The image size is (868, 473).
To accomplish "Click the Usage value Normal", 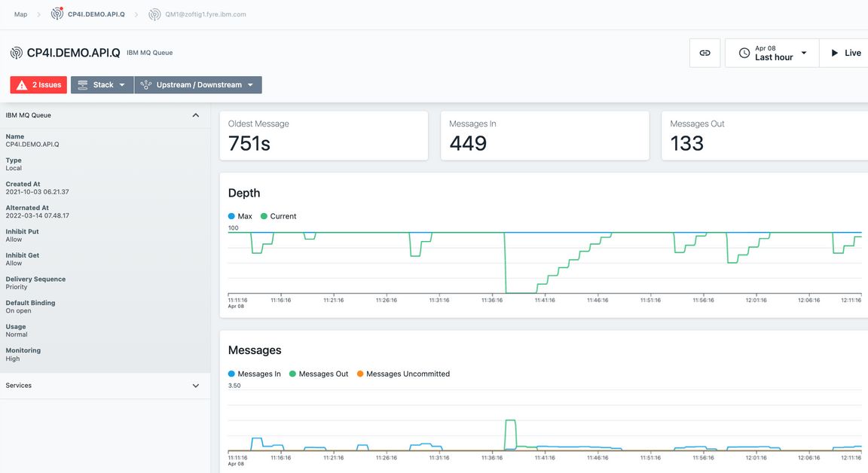I will (17, 334).
